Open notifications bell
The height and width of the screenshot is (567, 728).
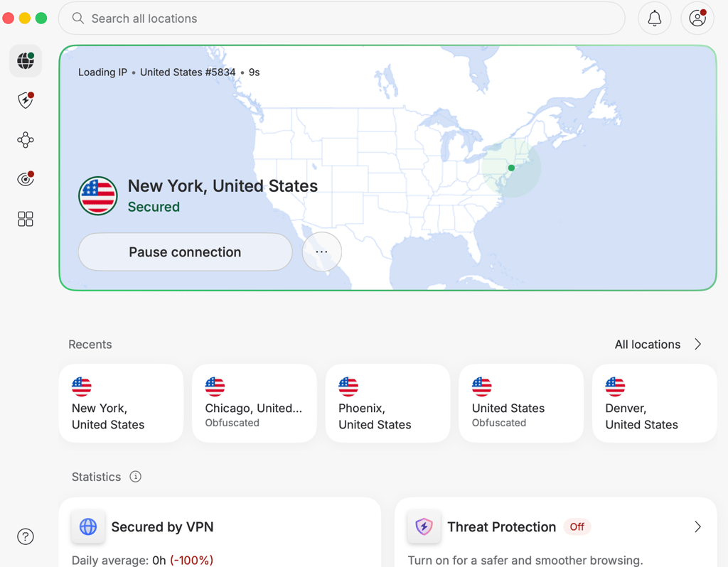tap(655, 18)
